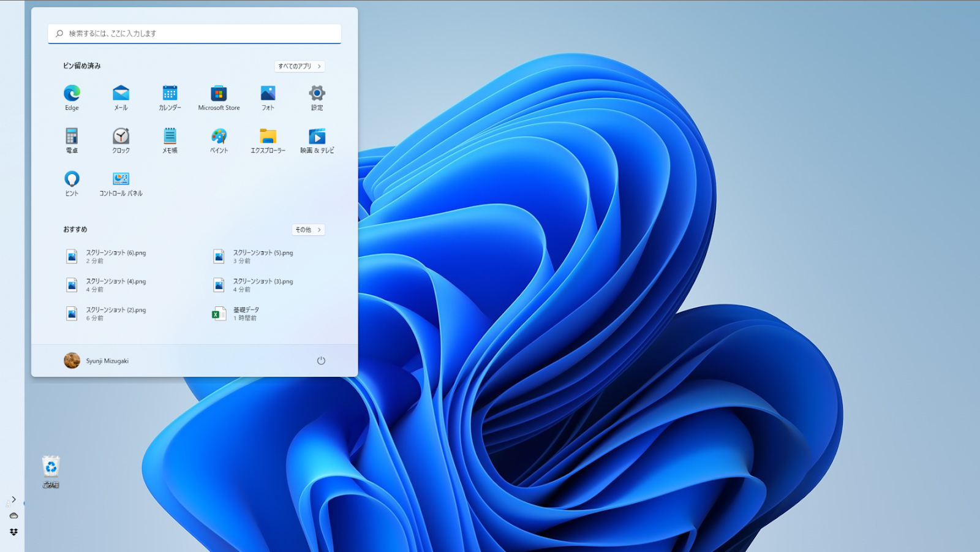Open コントロール パネル
Screen dimensions: 980x552
(x=121, y=183)
